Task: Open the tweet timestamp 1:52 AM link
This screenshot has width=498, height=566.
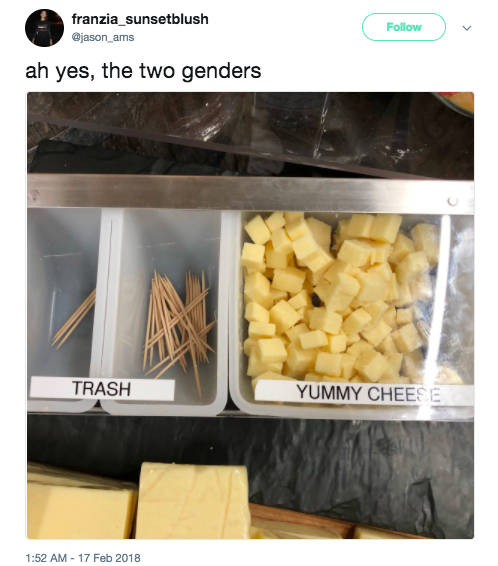Action: 46,558
